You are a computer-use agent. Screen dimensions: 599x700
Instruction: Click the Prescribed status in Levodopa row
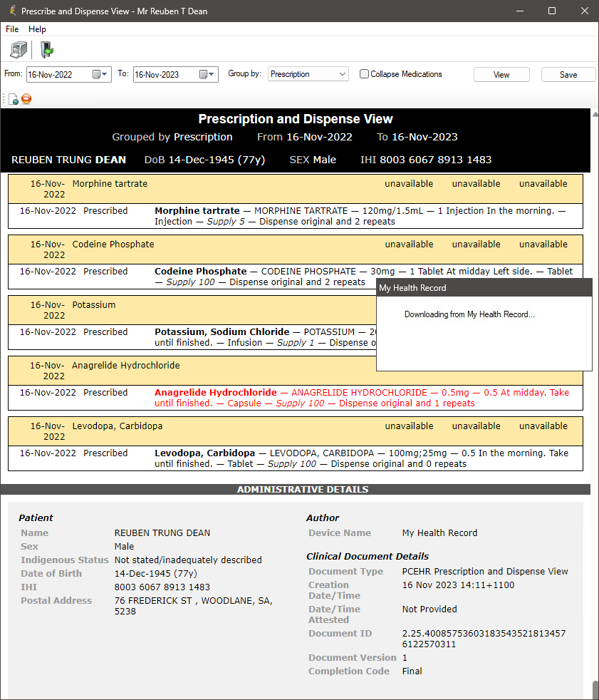(x=105, y=453)
